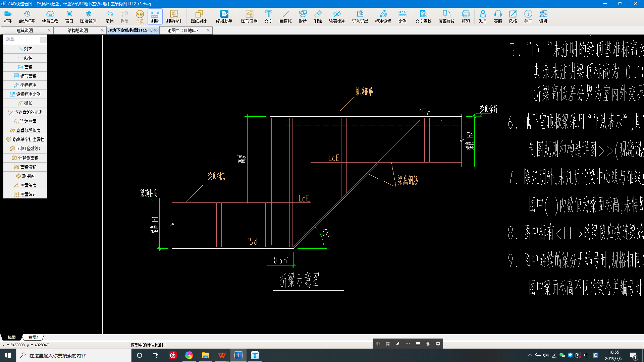Open 标注设置 annotation settings
The height and width of the screenshot is (362, 644).
coord(383,17)
